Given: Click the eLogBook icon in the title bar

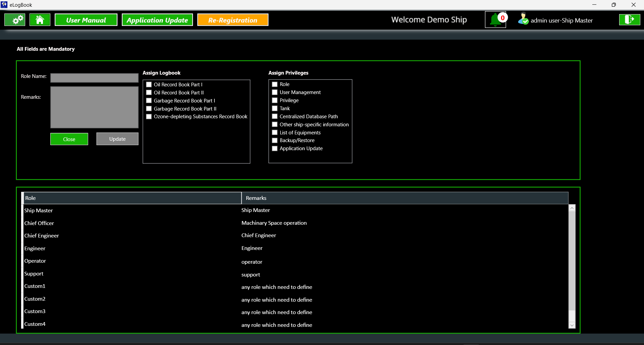Looking at the screenshot, I should coord(4,5).
